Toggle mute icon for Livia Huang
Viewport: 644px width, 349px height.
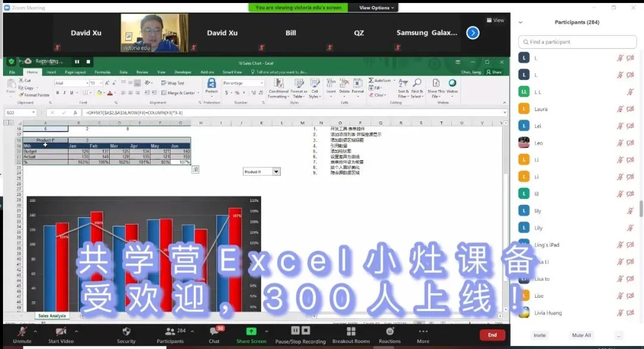click(x=620, y=313)
